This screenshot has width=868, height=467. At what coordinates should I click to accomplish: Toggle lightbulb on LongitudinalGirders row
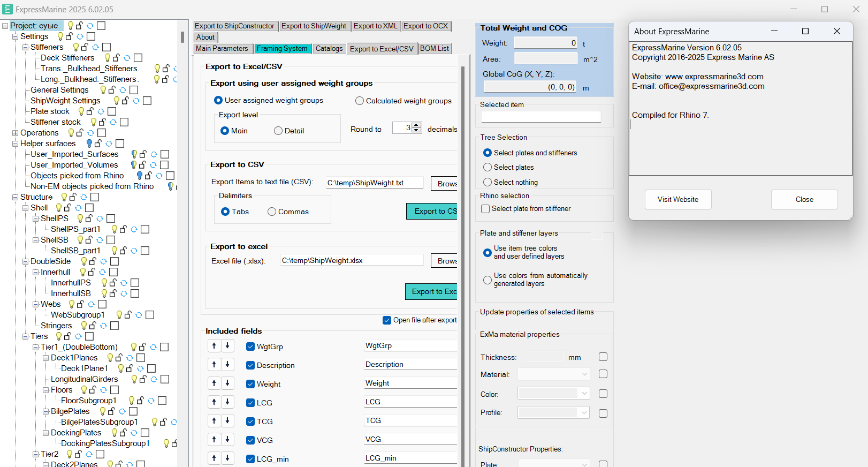pos(134,379)
